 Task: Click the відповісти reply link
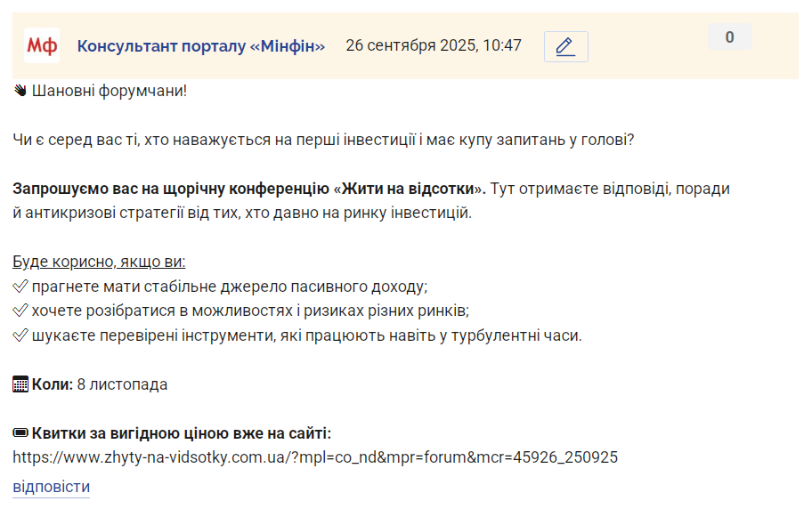[x=52, y=487]
